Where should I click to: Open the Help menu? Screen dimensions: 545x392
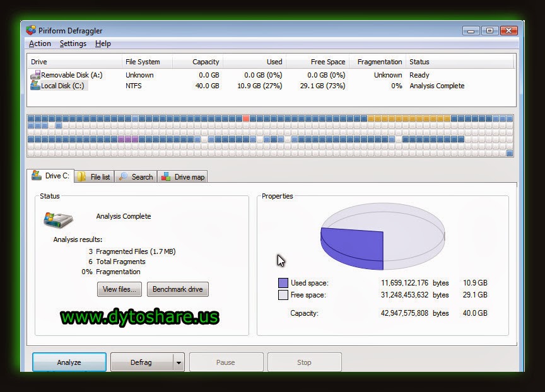point(103,43)
